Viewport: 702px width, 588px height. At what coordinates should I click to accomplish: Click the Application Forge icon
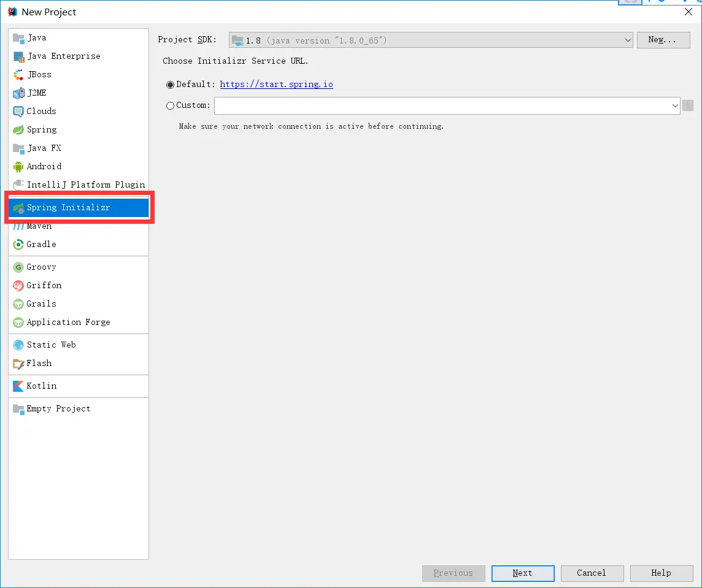[x=18, y=322]
